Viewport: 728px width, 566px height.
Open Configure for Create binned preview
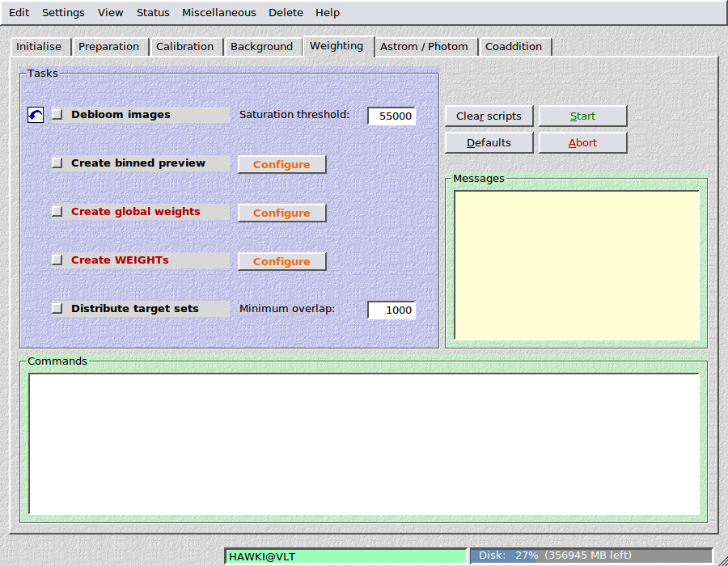[x=281, y=164]
